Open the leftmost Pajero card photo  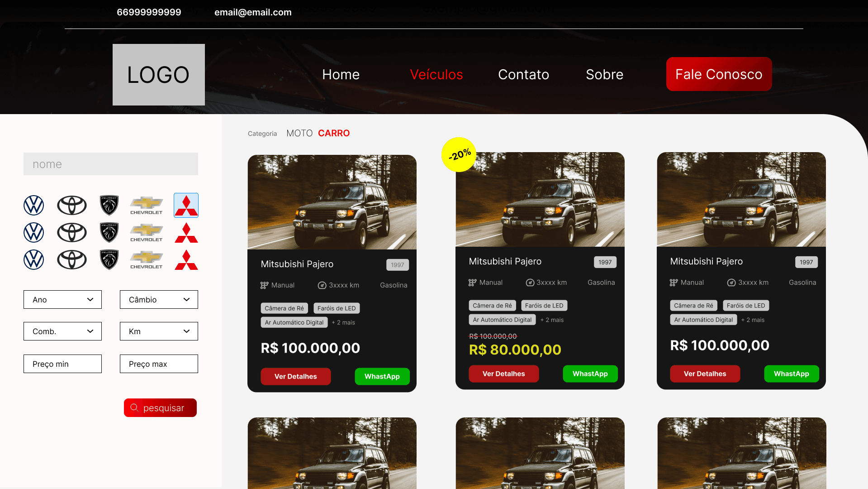[x=332, y=202]
